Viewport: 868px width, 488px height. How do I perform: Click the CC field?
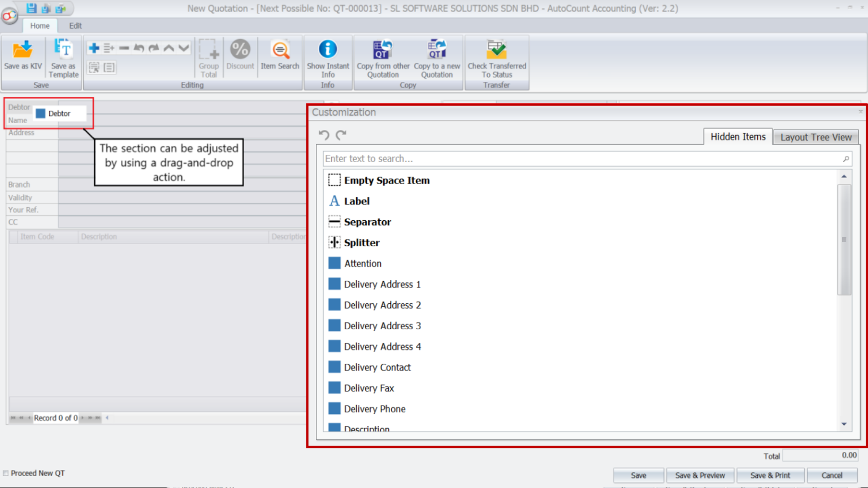pos(183,223)
